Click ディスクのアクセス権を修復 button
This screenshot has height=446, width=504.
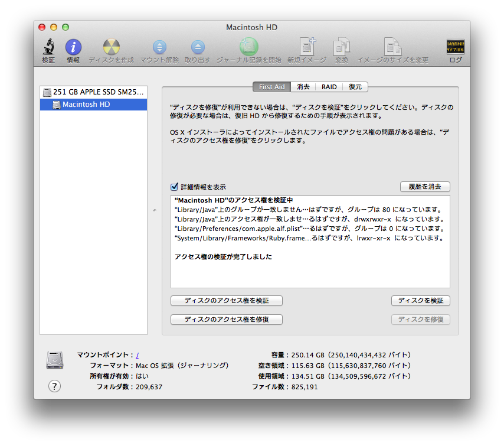(227, 320)
